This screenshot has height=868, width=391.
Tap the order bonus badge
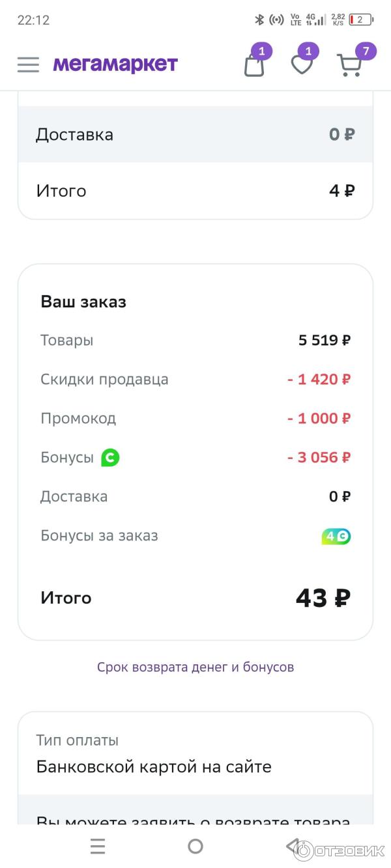coord(336,537)
